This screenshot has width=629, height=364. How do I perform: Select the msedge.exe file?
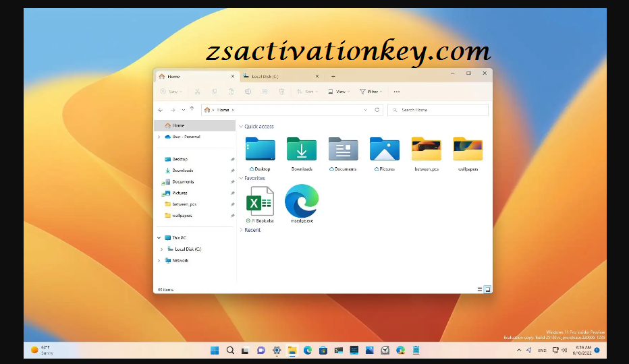[302, 204]
